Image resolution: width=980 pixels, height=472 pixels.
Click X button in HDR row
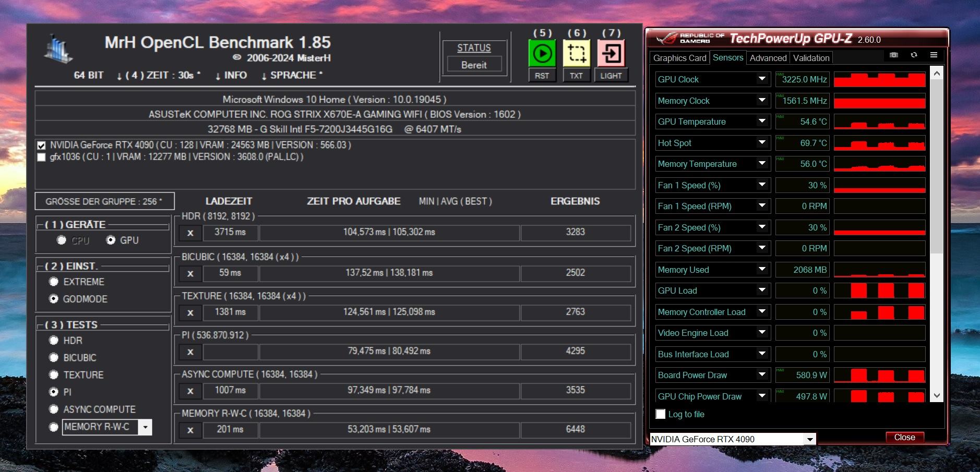(x=190, y=233)
